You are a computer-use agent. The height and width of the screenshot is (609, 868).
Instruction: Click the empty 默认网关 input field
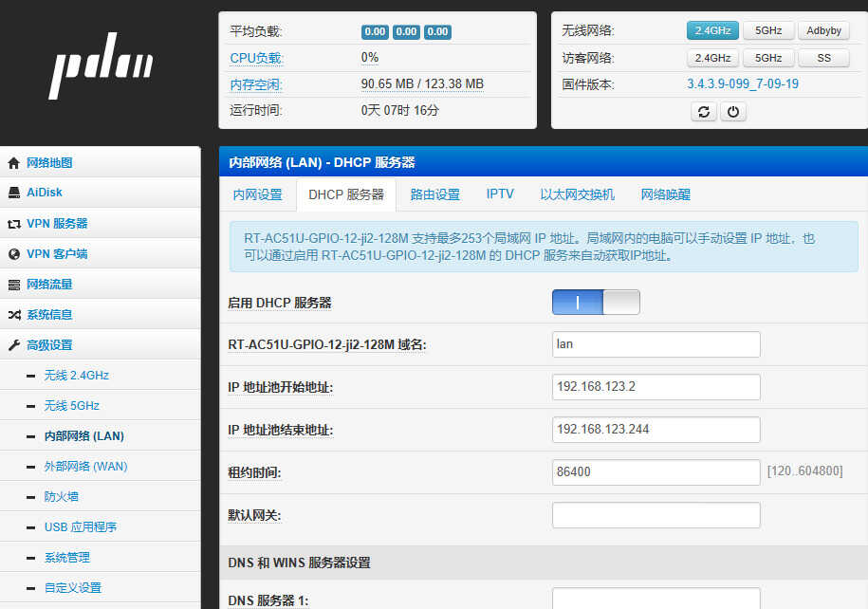coord(656,515)
